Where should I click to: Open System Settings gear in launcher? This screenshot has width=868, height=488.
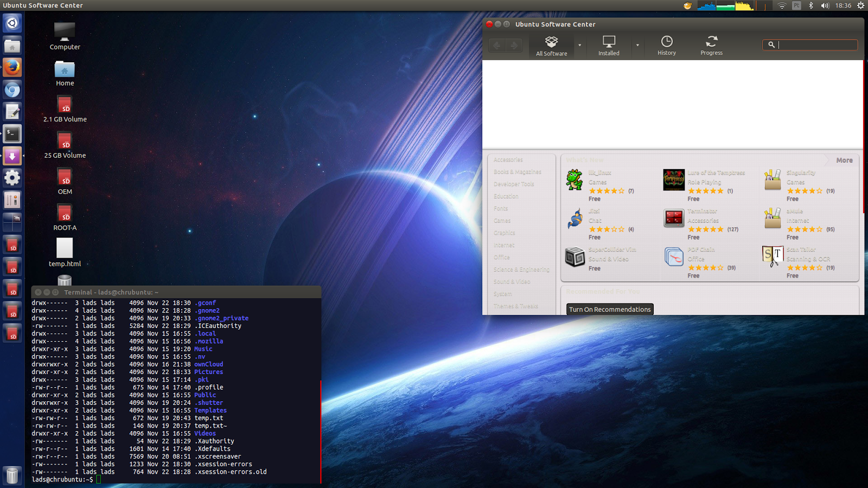12,178
